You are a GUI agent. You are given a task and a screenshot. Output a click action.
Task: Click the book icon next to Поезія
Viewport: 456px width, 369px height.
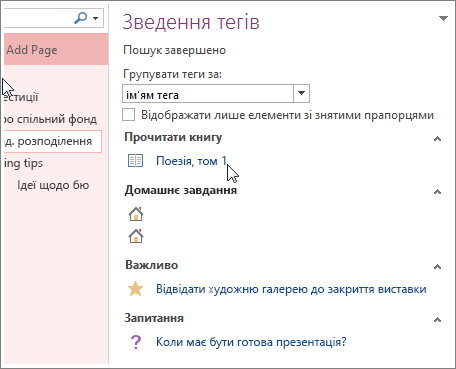click(136, 161)
